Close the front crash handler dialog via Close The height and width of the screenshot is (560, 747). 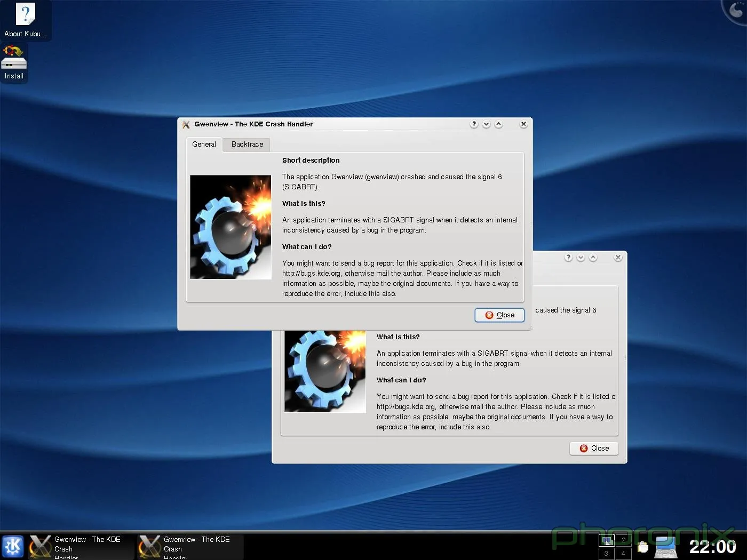tap(499, 315)
